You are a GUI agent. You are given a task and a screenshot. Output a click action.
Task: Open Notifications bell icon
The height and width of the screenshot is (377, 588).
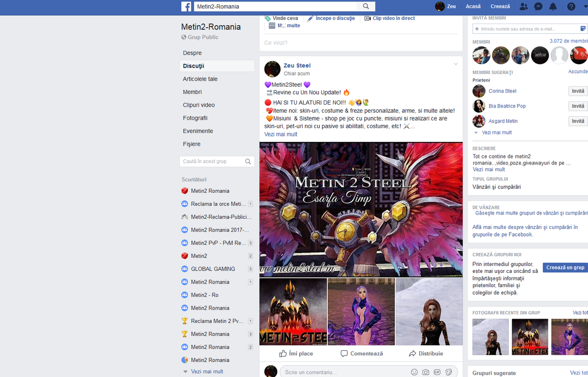coord(553,7)
